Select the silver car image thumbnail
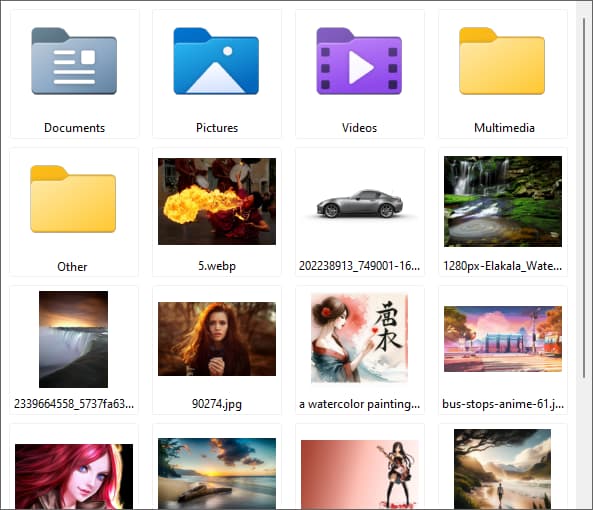The width and height of the screenshot is (593, 510). click(x=360, y=204)
